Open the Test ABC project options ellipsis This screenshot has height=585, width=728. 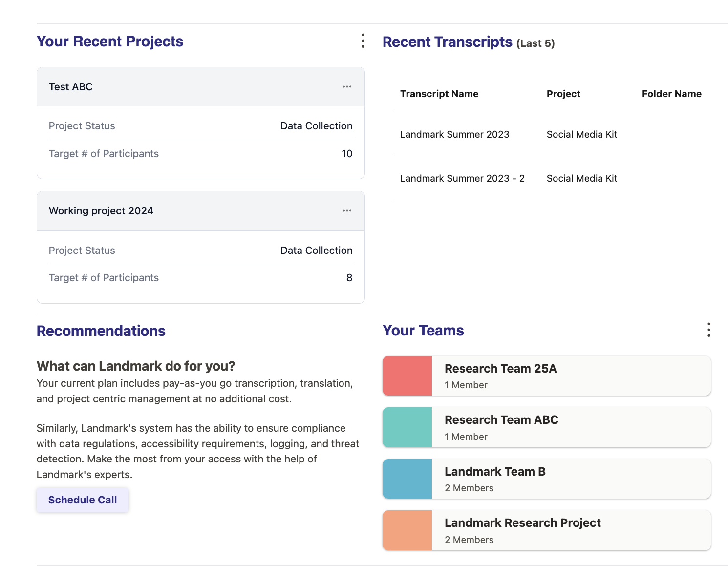point(347,87)
